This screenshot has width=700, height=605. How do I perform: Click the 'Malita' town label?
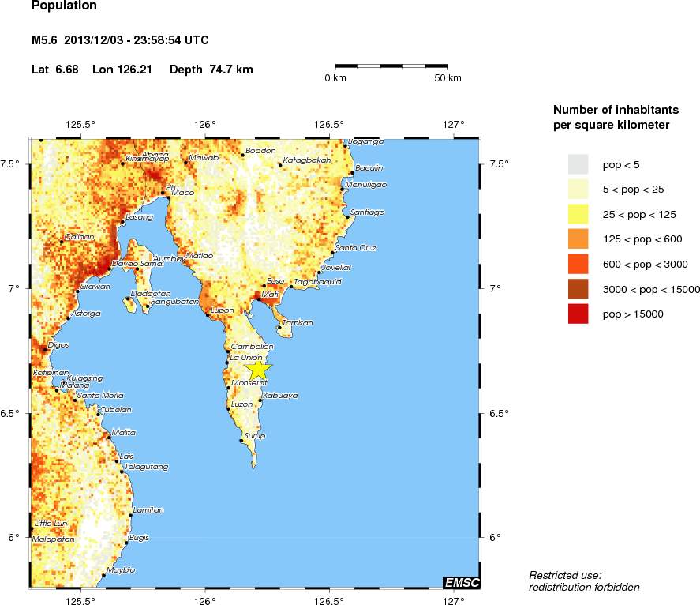click(124, 433)
